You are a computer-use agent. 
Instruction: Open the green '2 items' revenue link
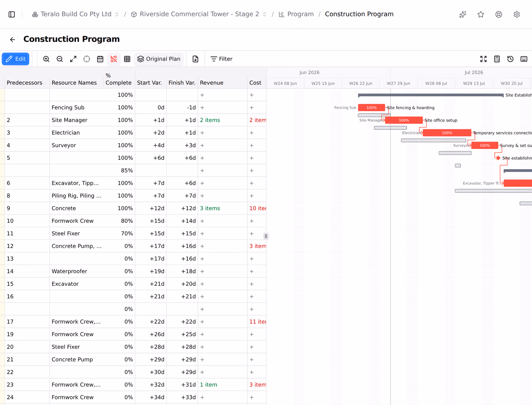tap(210, 120)
